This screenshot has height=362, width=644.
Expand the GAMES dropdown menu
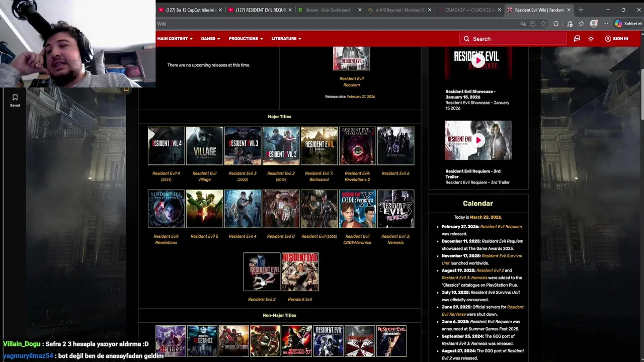pos(210,39)
